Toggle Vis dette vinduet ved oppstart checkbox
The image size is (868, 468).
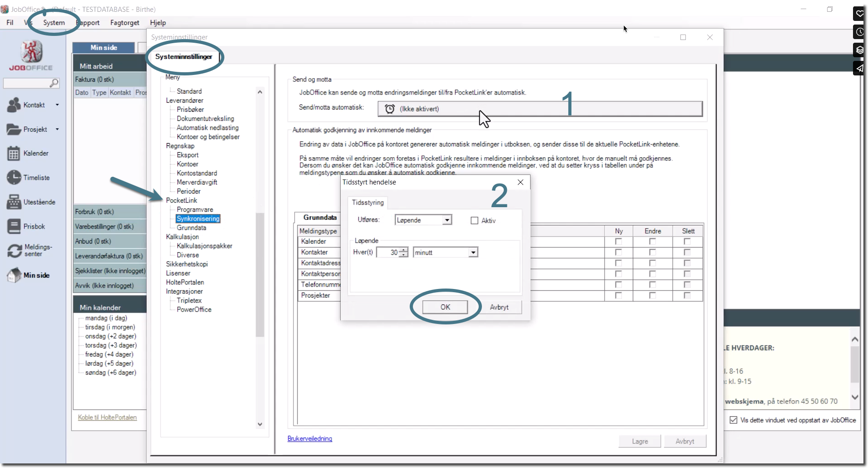pos(734,420)
